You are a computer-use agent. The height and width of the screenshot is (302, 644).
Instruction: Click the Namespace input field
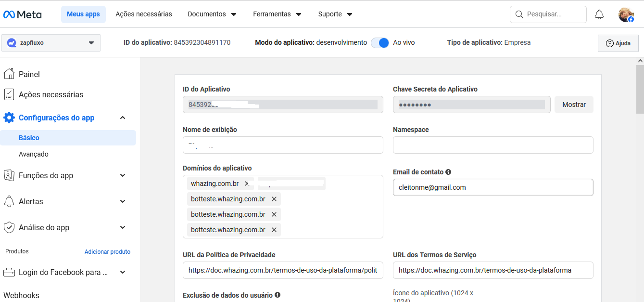493,145
